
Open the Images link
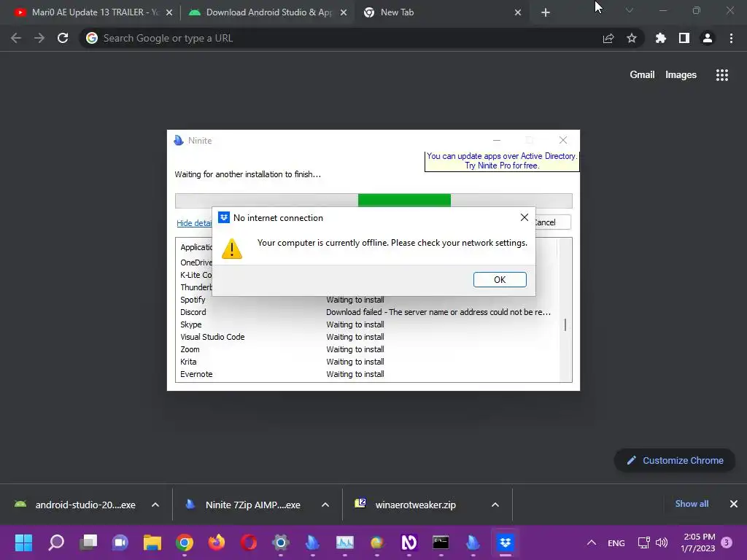point(681,75)
